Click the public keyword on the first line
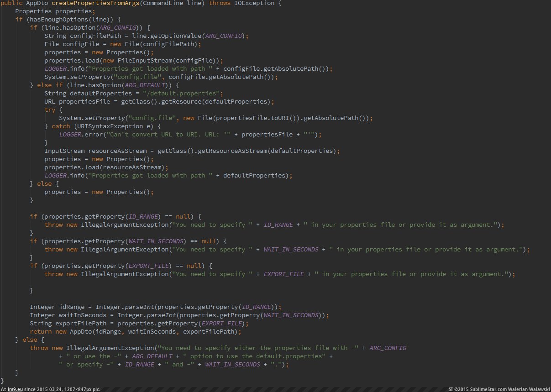551x392 pixels. coord(12,3)
